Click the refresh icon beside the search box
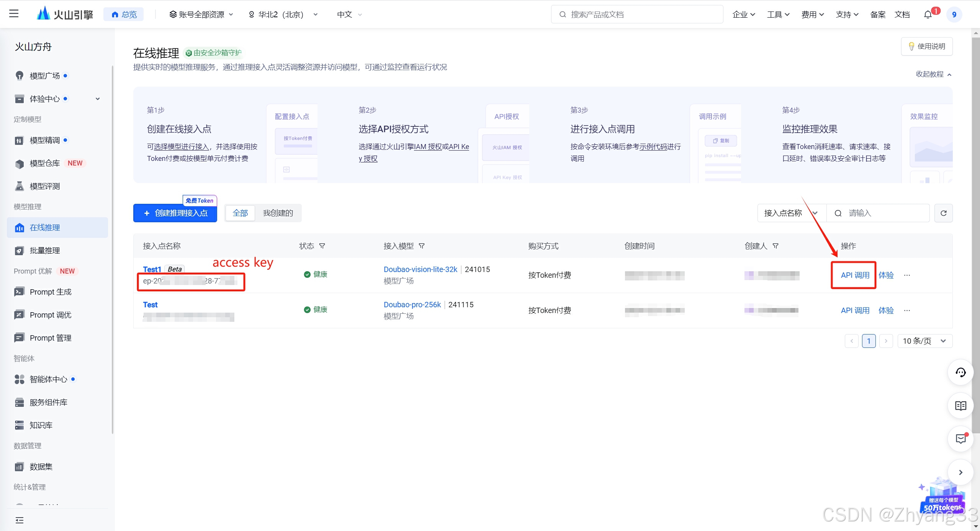This screenshot has width=980, height=531. [943, 213]
